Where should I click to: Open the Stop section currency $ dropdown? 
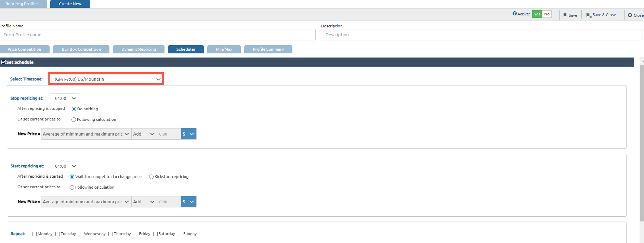(188, 134)
